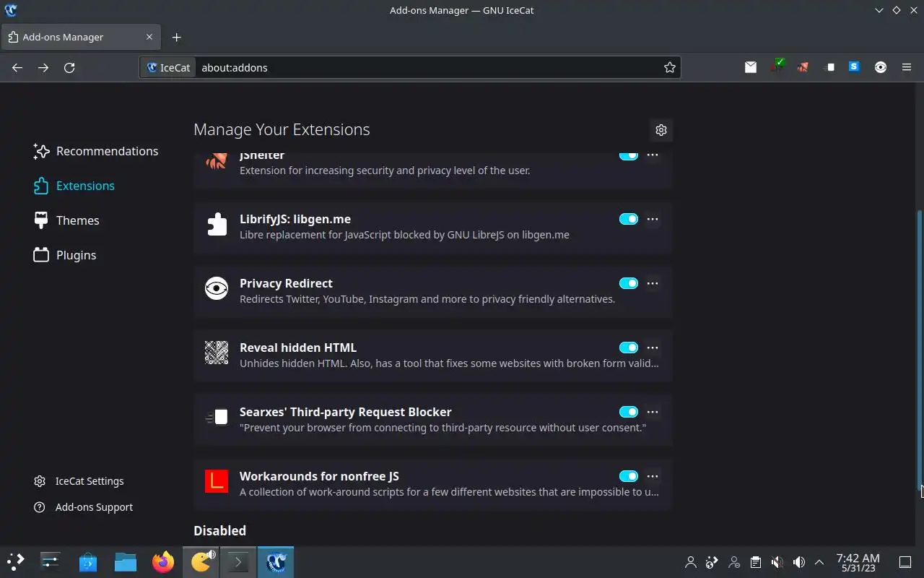The height and width of the screenshot is (578, 924).
Task: Disable Workarounds for nonfree JS toggle
Action: click(629, 476)
